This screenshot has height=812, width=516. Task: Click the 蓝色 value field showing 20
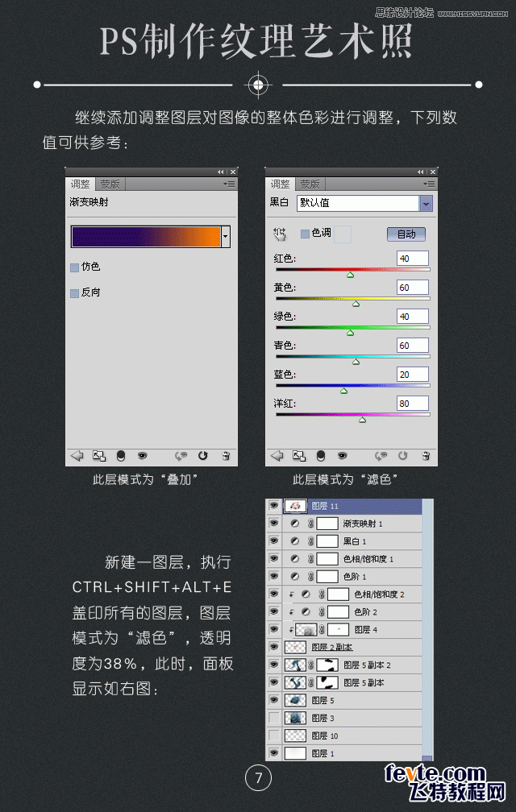coord(412,375)
